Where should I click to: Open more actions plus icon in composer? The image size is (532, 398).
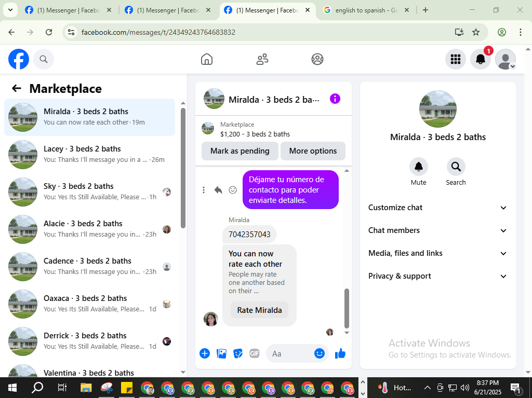click(x=205, y=353)
